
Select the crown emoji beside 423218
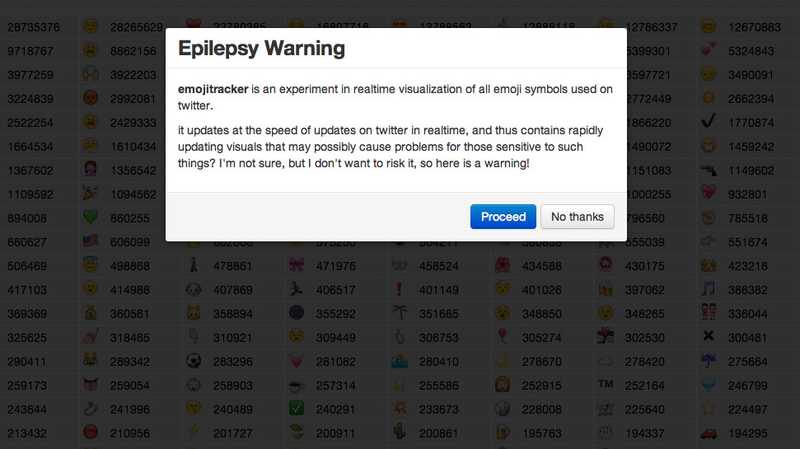click(x=708, y=265)
